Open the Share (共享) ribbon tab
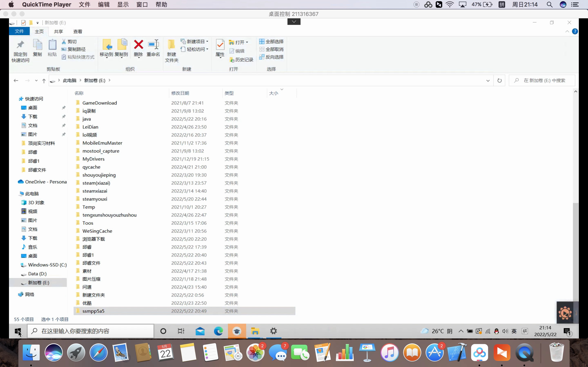588x367 pixels. tap(58, 32)
